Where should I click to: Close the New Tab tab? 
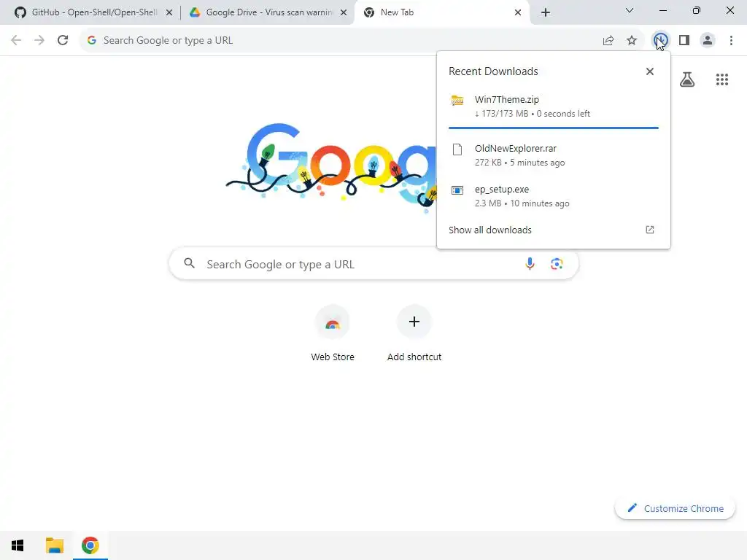[518, 13]
